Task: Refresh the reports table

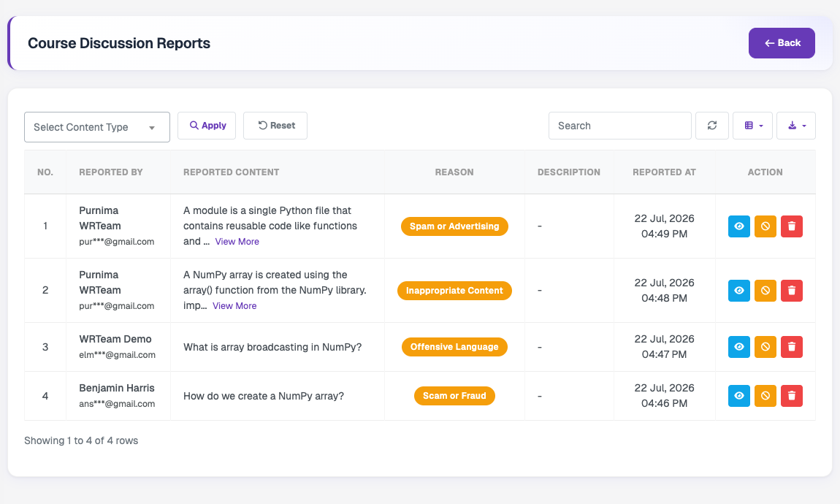Action: (712, 126)
